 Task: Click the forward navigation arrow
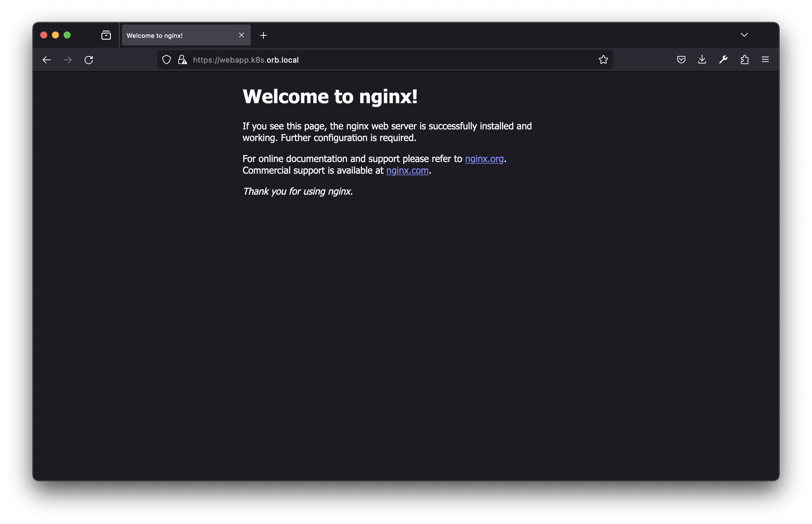tap(68, 60)
